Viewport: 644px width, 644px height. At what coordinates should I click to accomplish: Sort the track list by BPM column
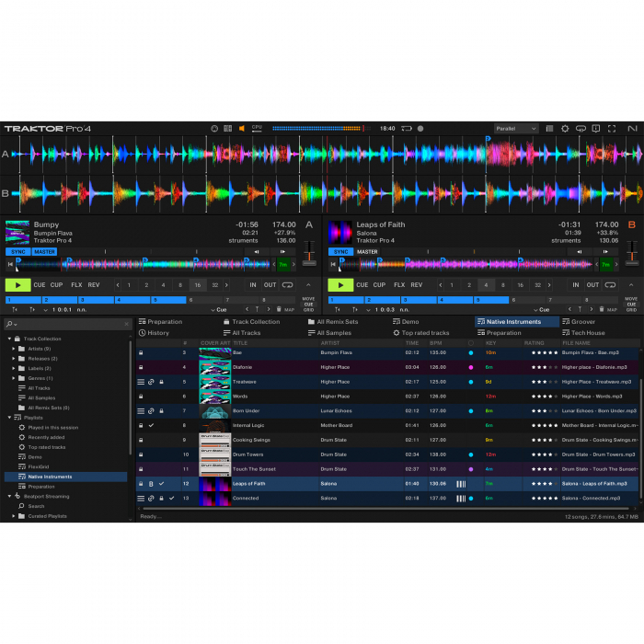[x=436, y=343]
